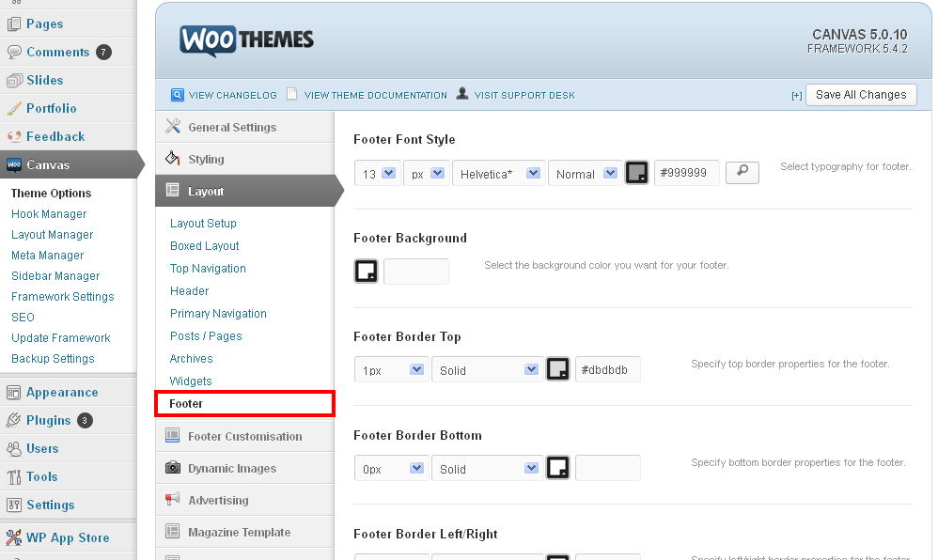Open Framework Settings in Canvas submenu
938x560 pixels.
coord(63,296)
